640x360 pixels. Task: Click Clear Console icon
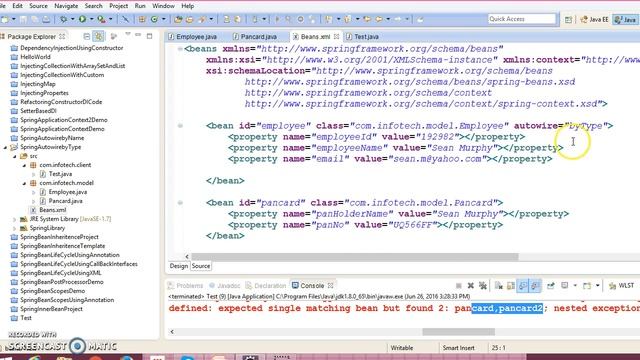(498, 285)
